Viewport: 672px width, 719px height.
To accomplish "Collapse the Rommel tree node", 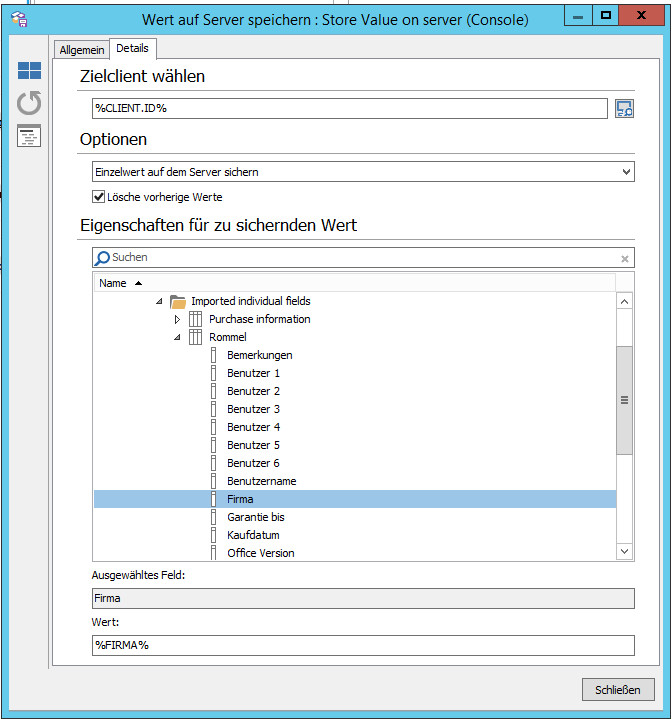I will (x=177, y=338).
